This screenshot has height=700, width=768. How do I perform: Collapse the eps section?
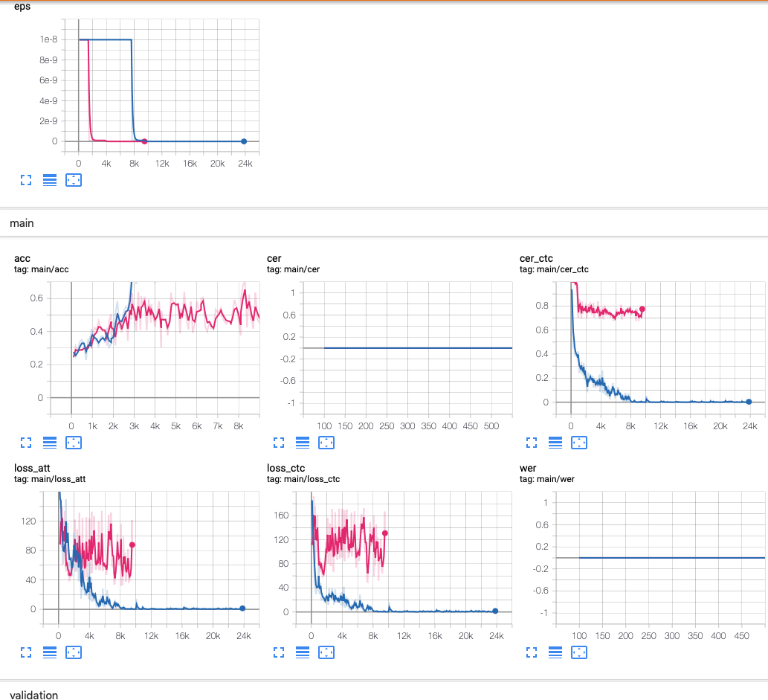point(22,7)
